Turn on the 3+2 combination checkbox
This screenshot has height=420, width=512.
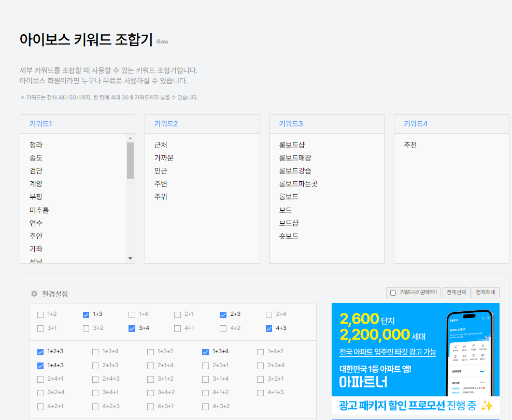[x=86, y=328]
